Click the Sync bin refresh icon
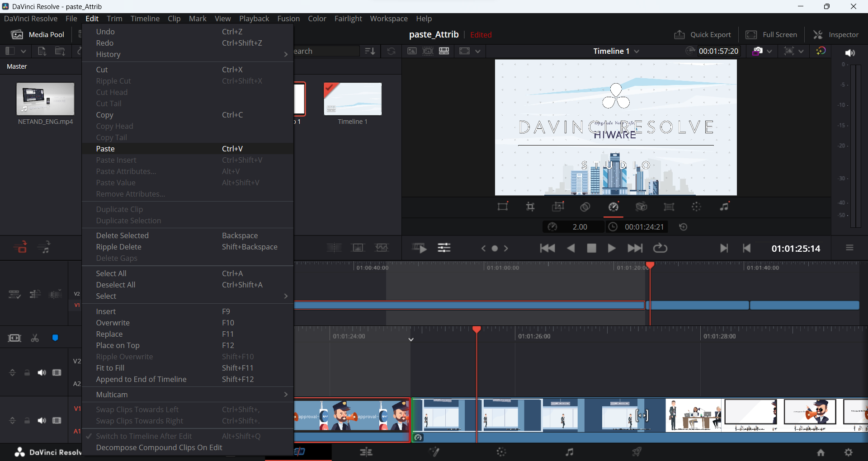This screenshot has width=868, height=461. coord(391,51)
